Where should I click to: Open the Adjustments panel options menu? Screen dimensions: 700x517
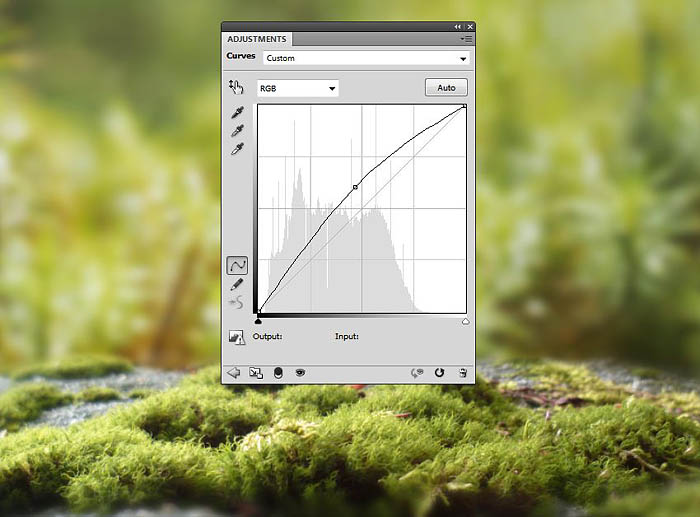pos(466,39)
